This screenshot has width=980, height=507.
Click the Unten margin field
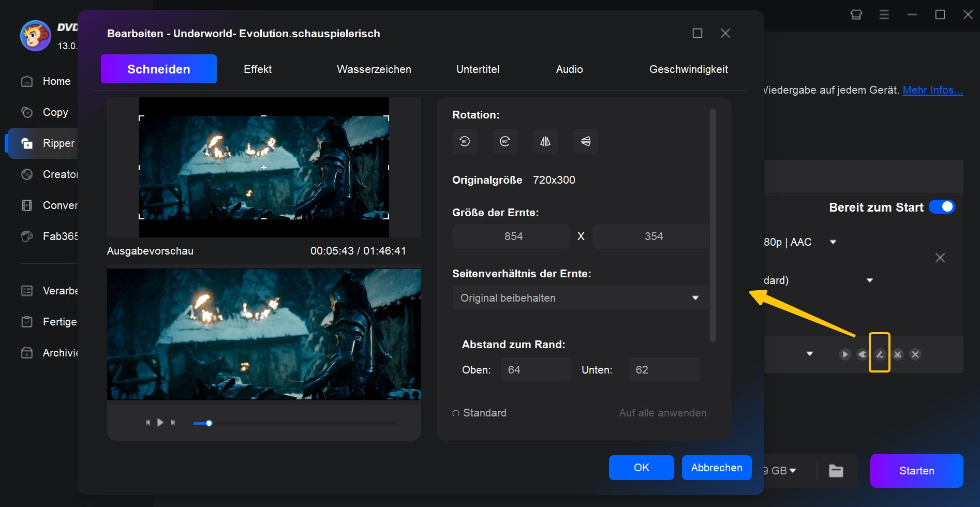tap(664, 370)
